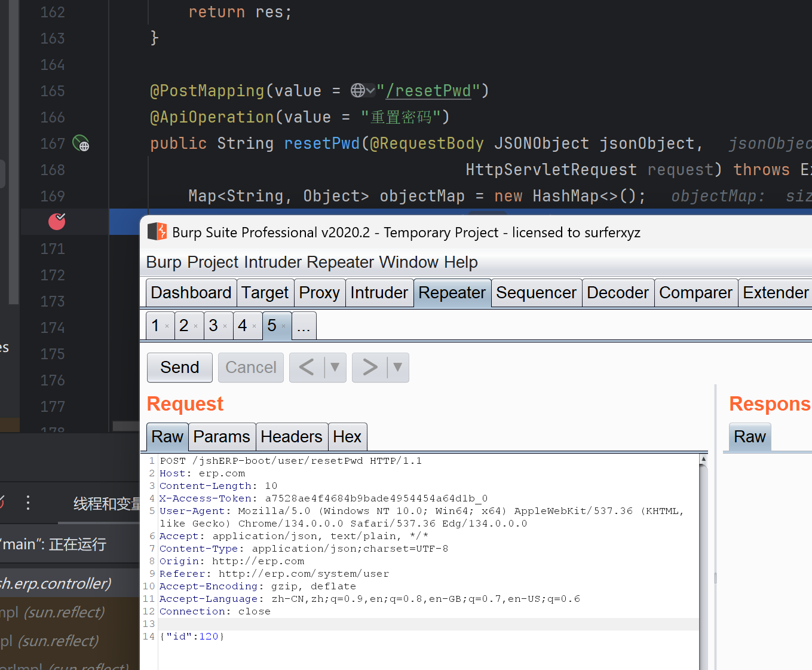Switch to the Decoder tab
The width and height of the screenshot is (812, 670).
618,293
